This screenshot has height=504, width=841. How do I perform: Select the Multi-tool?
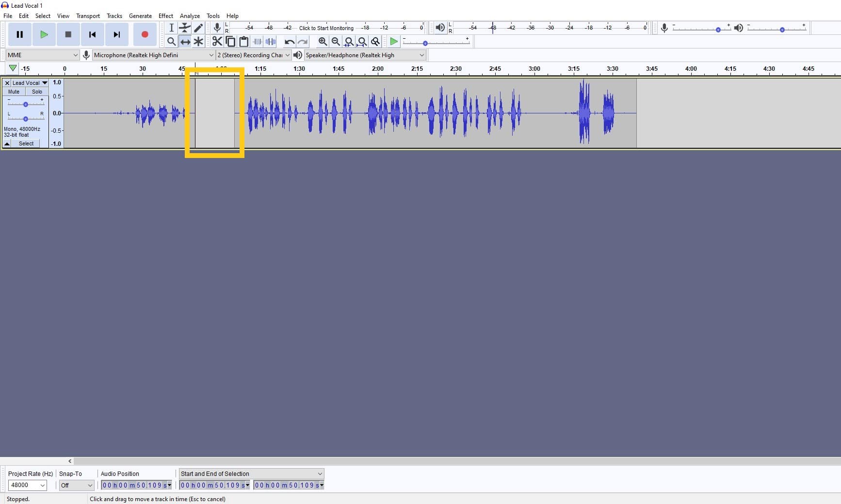tap(198, 42)
